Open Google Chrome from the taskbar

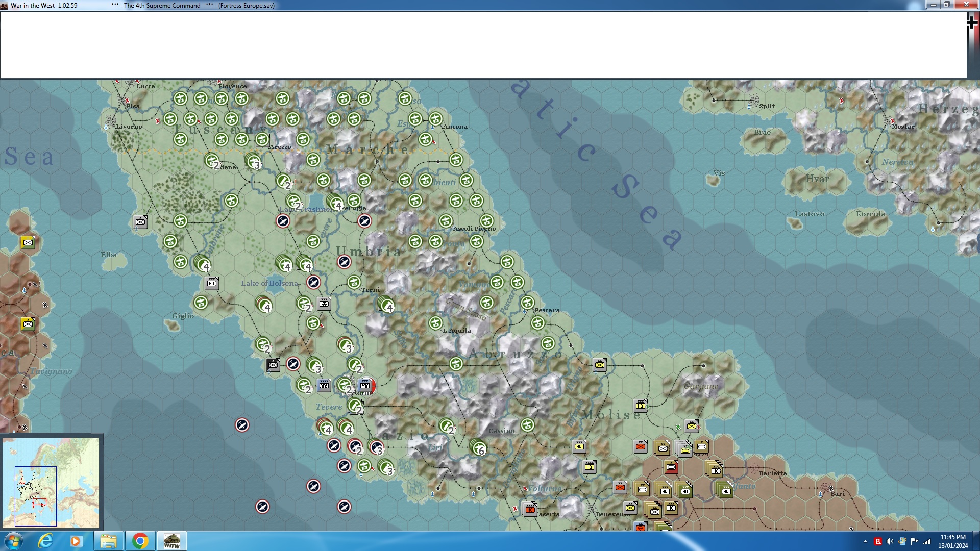140,541
